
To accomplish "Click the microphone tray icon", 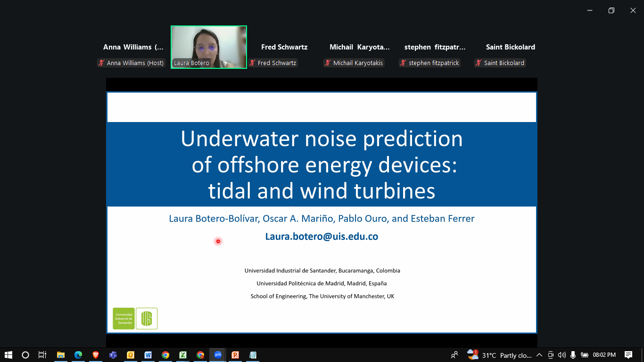I will click(x=573, y=355).
